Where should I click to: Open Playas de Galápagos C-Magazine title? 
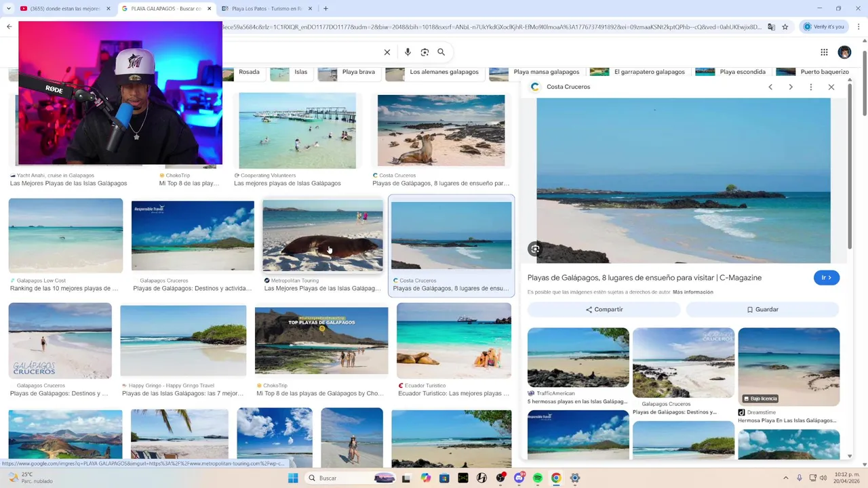[644, 278]
